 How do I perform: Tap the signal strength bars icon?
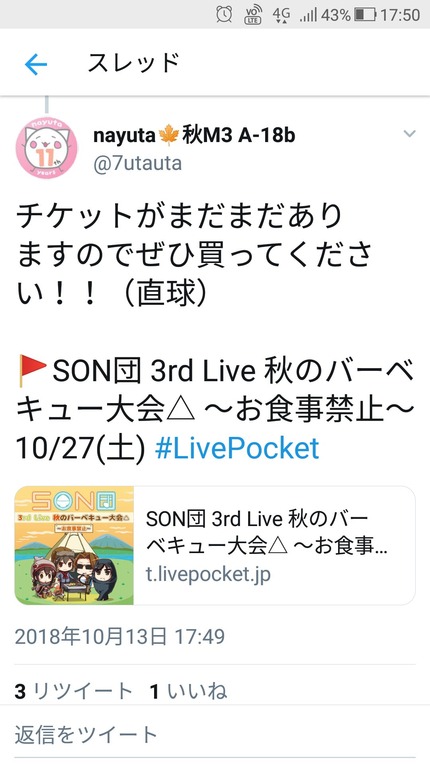tap(308, 15)
